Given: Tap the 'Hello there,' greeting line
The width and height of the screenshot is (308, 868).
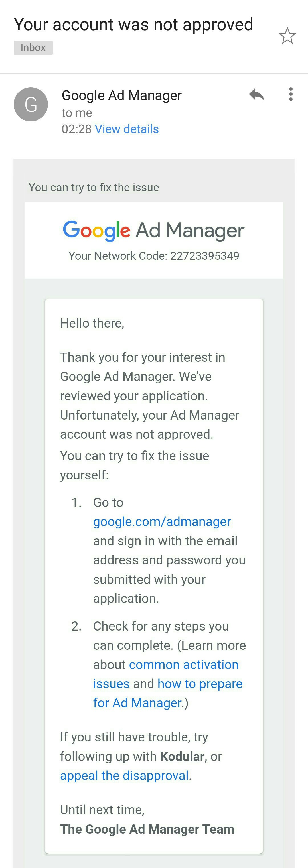Looking at the screenshot, I should click(x=92, y=323).
